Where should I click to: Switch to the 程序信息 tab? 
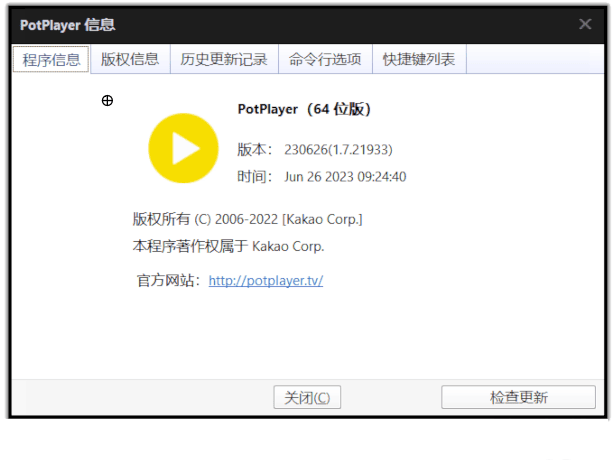point(51,60)
